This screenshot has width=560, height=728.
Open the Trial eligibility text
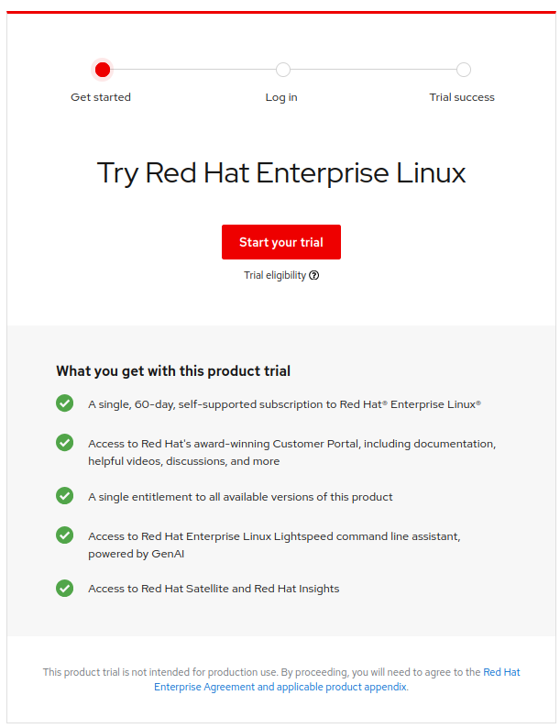(x=275, y=275)
